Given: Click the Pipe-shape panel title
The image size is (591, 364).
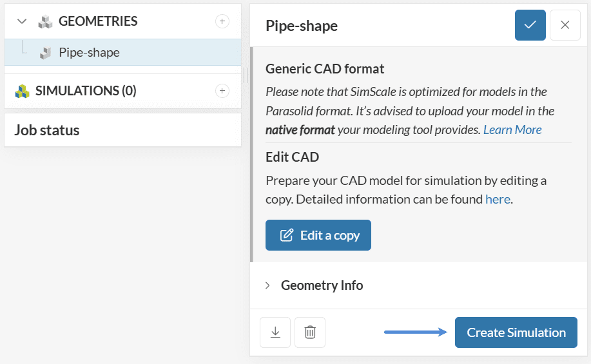Looking at the screenshot, I should 302,25.
